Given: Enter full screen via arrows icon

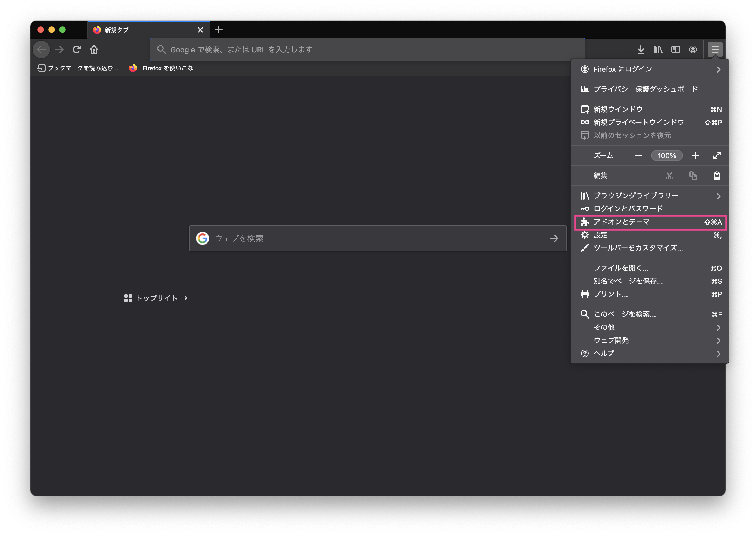Looking at the screenshot, I should point(717,155).
